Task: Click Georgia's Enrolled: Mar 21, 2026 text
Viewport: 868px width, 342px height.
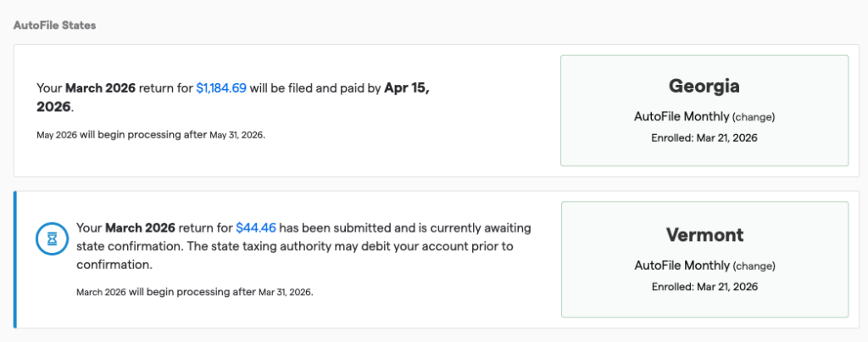Action: pyautogui.click(x=704, y=137)
